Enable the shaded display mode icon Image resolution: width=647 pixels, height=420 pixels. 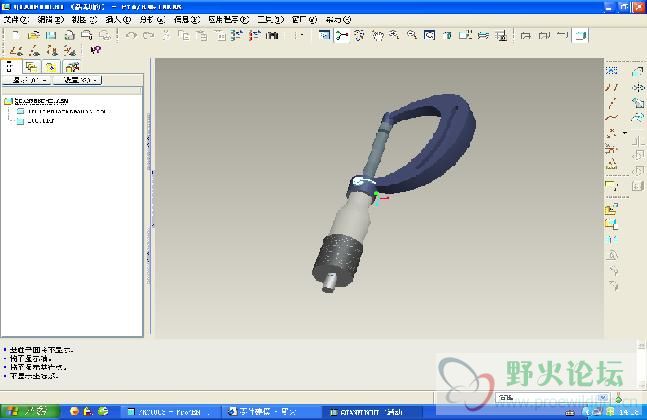pyautogui.click(x=581, y=35)
